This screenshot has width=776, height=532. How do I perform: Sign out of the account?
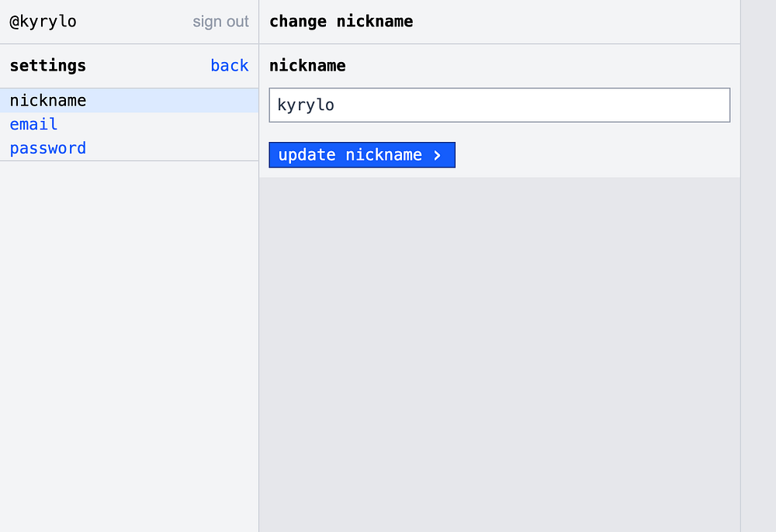click(x=220, y=22)
